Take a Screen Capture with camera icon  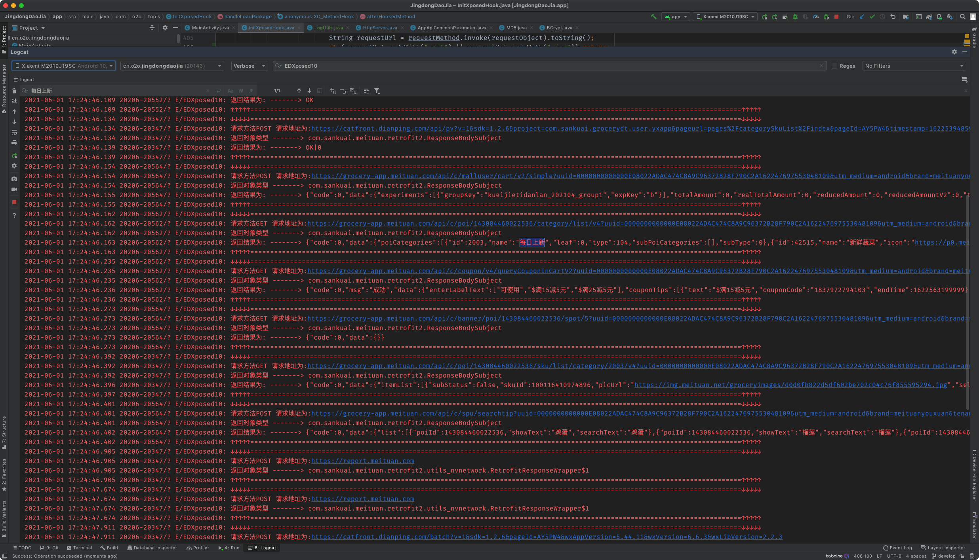[x=14, y=179]
